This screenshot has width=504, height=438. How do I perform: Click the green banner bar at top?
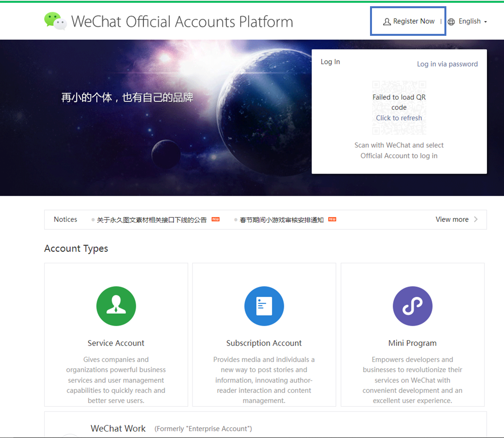[252, 1]
